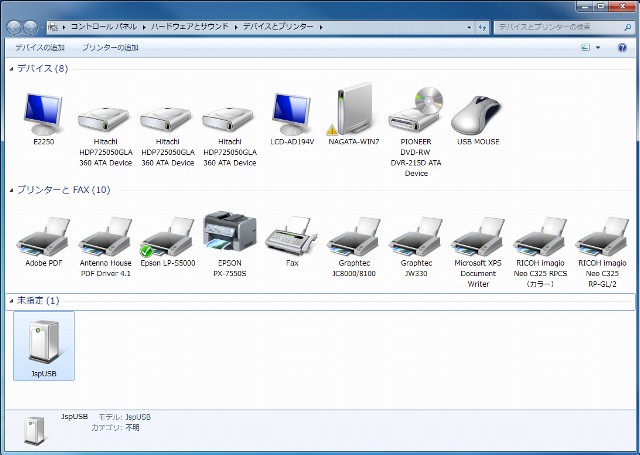Viewport: 640px width, 455px height.
Task: Click the change view icon
Action: tap(585, 48)
